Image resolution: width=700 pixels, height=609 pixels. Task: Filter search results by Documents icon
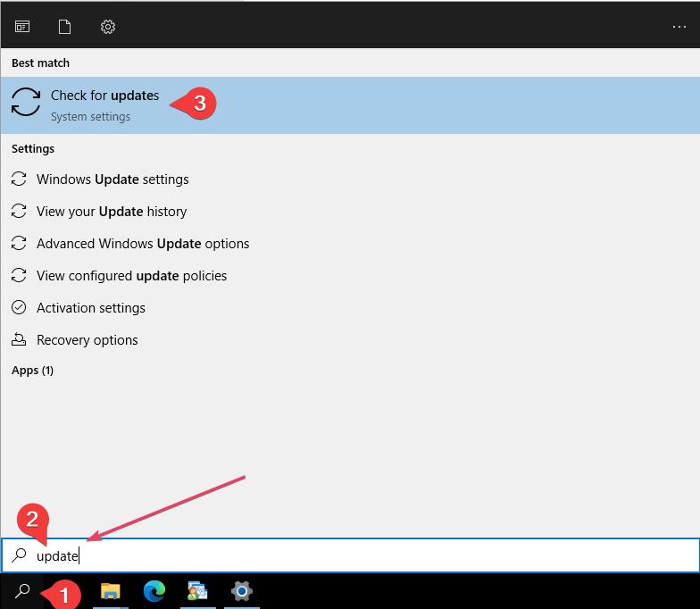pyautogui.click(x=64, y=27)
